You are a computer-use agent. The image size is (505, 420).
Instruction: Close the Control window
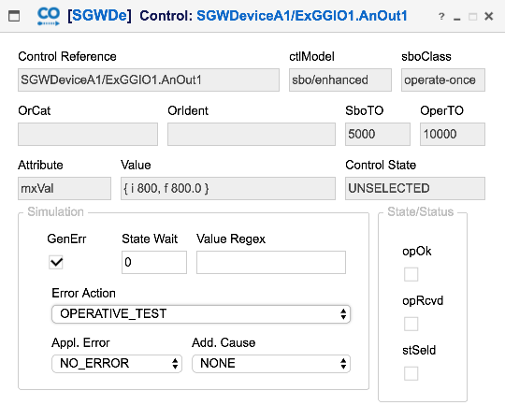489,16
